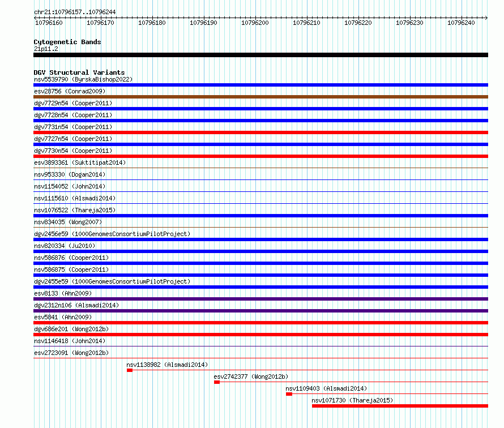Click ruler position 10796220

point(358,23)
